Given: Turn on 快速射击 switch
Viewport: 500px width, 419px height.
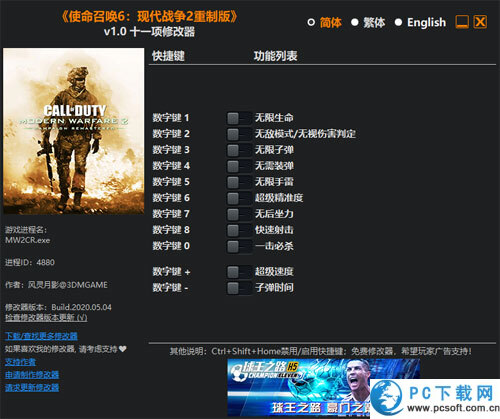Looking at the screenshot, I should (239, 230).
